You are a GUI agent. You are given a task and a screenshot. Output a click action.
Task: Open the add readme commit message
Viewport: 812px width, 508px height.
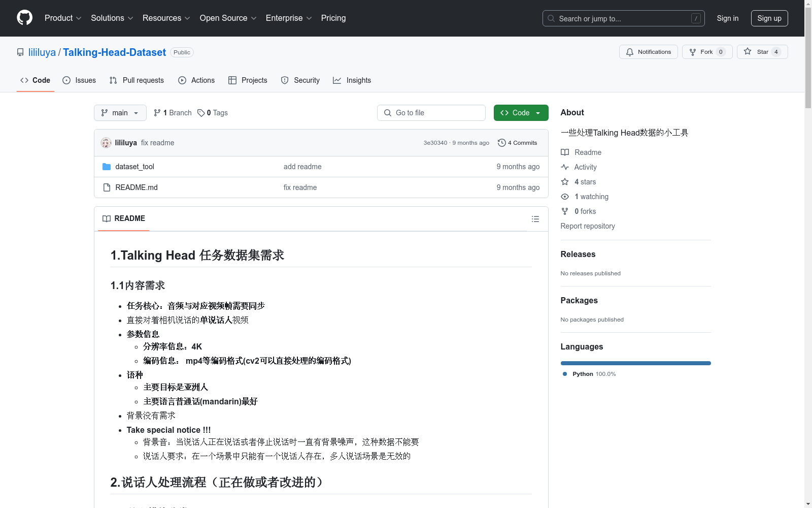(302, 167)
